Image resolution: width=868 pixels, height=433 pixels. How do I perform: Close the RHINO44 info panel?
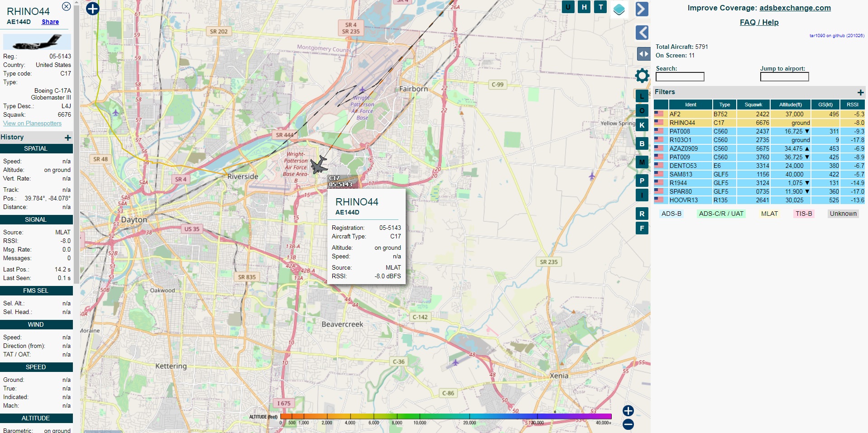(x=66, y=6)
